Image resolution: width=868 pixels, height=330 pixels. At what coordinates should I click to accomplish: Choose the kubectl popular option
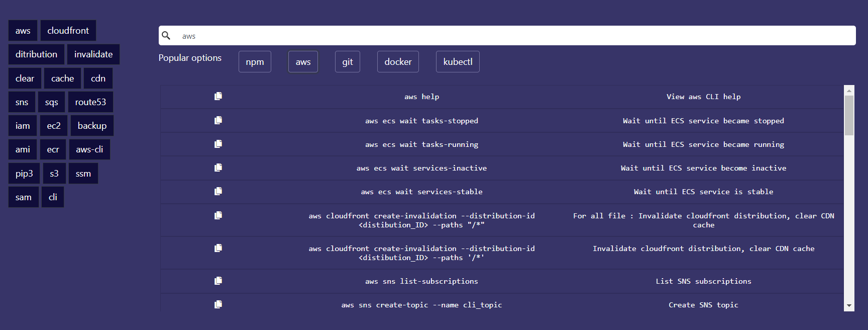458,61
